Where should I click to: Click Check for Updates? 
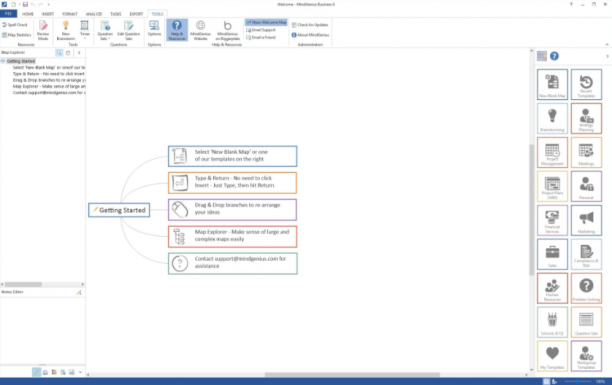(310, 25)
